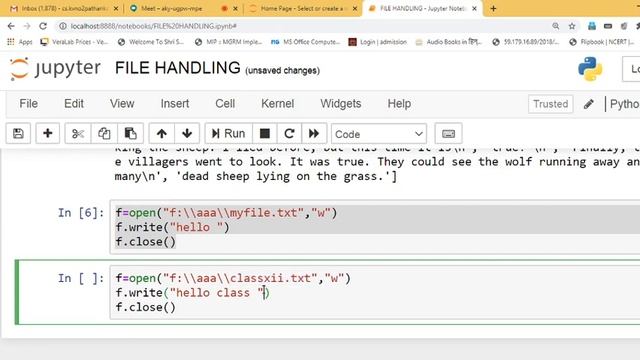The height and width of the screenshot is (360, 640).
Task: Close the Meet tab
Action: coord(236,9)
